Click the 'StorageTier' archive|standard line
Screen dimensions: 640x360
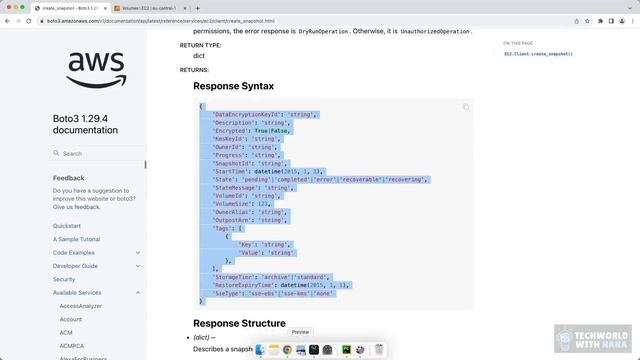coord(271,277)
